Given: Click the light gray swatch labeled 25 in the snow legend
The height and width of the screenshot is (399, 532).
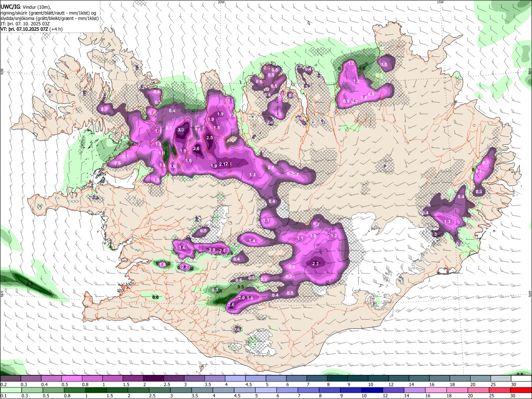Looking at the screenshot, I should tap(501, 379).
